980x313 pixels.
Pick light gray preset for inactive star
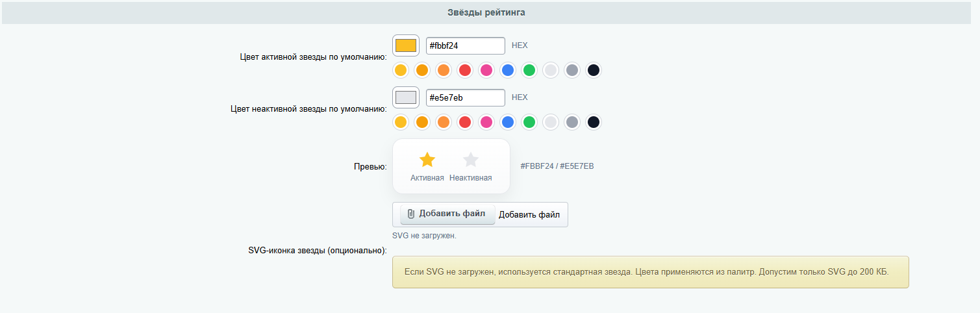coord(551,122)
